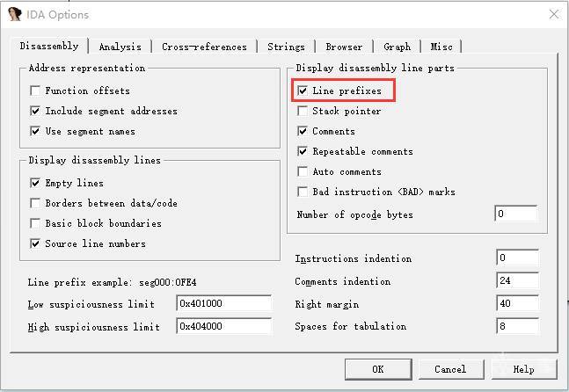Click the Number of opcode bytes field
This screenshot has height=392, width=569.
[515, 214]
